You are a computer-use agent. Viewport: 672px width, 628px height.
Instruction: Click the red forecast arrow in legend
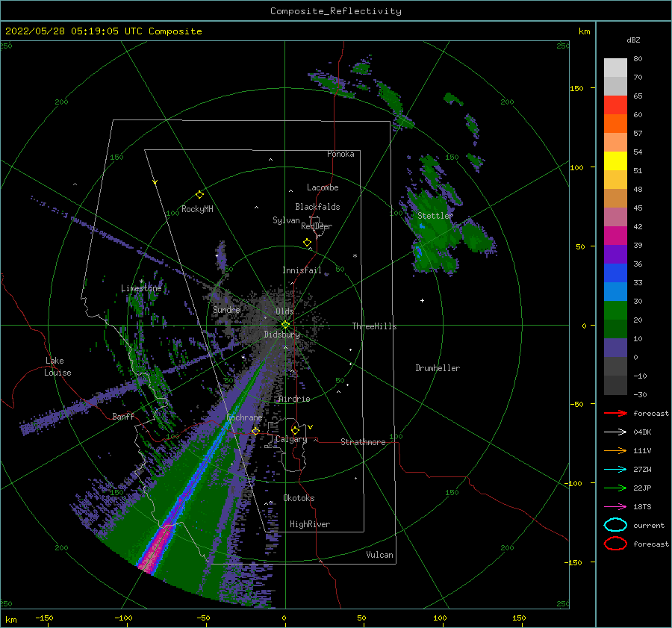615,413
